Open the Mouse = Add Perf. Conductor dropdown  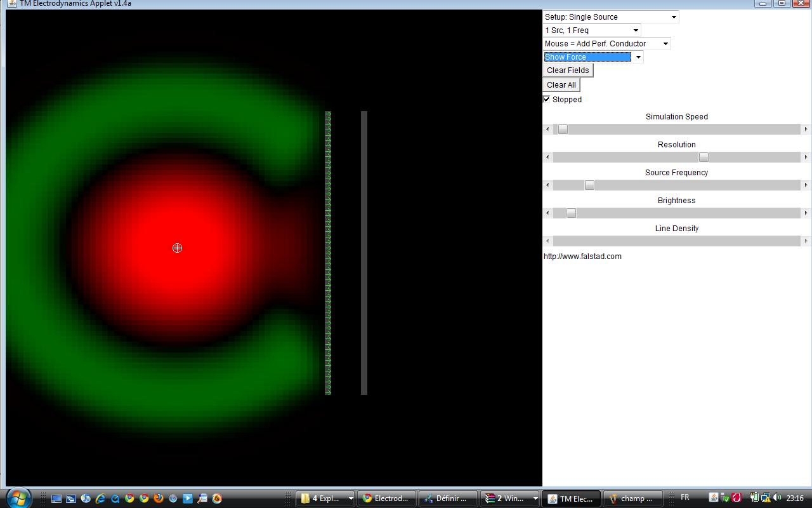[x=606, y=44]
